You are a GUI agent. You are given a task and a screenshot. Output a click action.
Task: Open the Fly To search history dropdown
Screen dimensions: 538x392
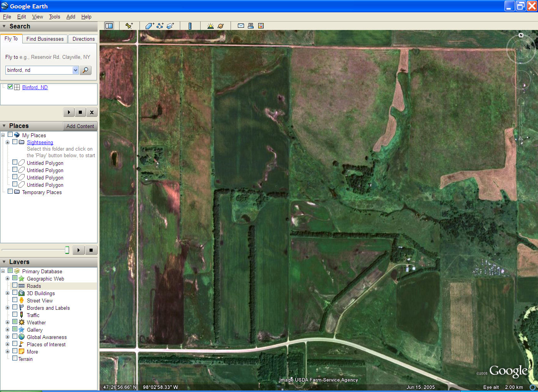click(75, 70)
